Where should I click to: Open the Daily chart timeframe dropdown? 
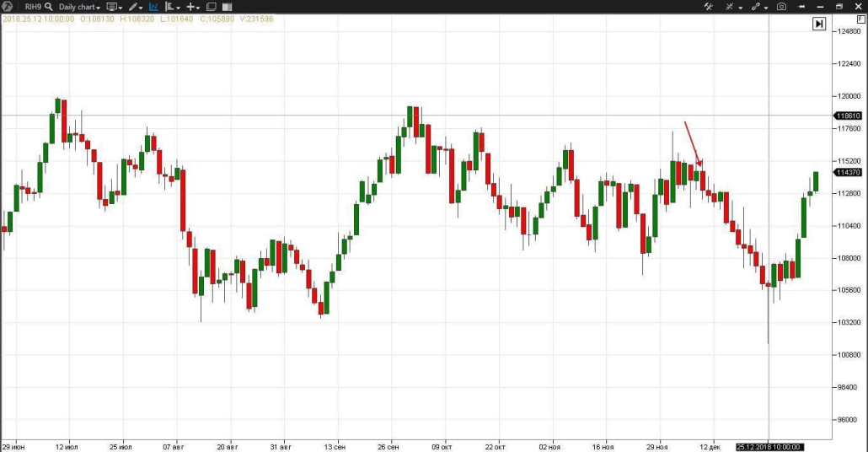tap(79, 7)
